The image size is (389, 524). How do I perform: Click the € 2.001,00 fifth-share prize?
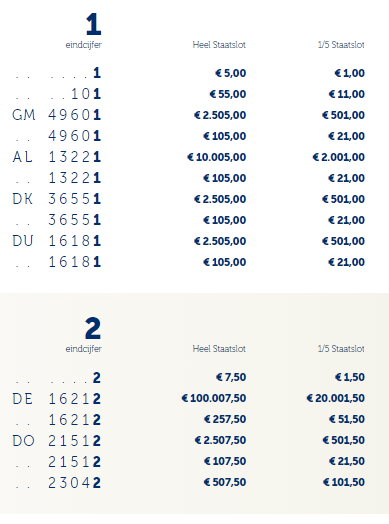[339, 157]
